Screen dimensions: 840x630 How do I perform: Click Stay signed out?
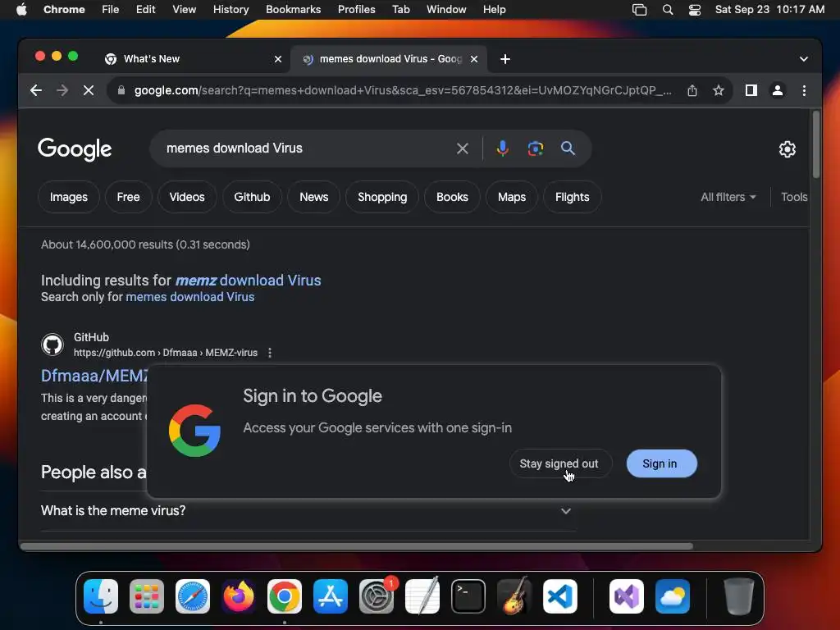coord(559,464)
